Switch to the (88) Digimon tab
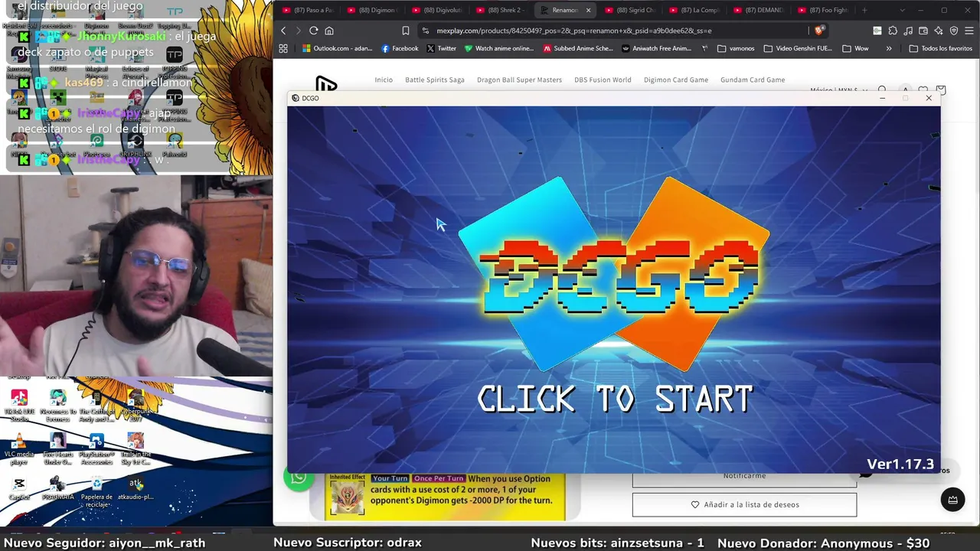This screenshot has height=551, width=980. click(372, 10)
